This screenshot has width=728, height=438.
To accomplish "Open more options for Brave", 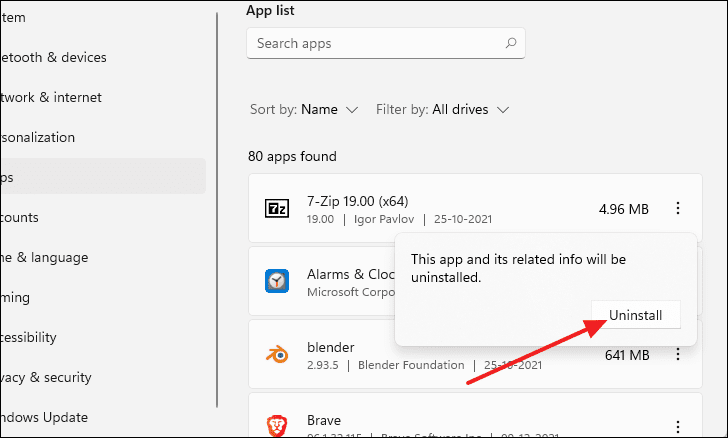I will (x=678, y=426).
